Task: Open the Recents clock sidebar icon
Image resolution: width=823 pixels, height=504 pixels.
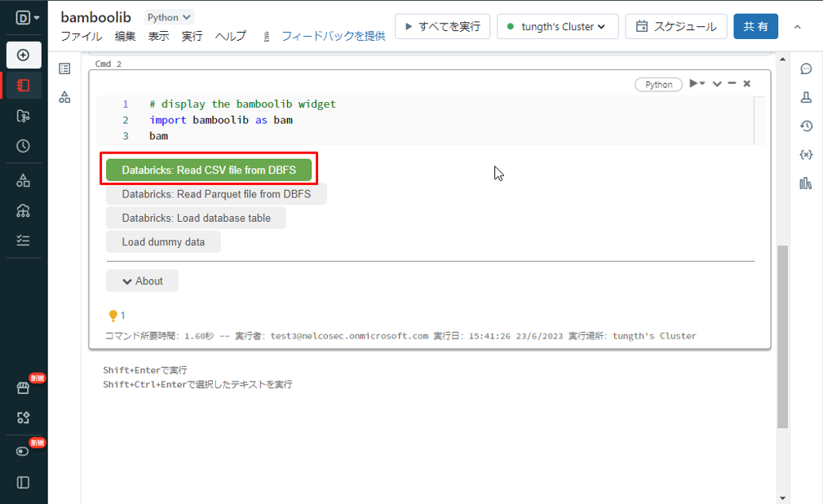Action: pos(24,146)
